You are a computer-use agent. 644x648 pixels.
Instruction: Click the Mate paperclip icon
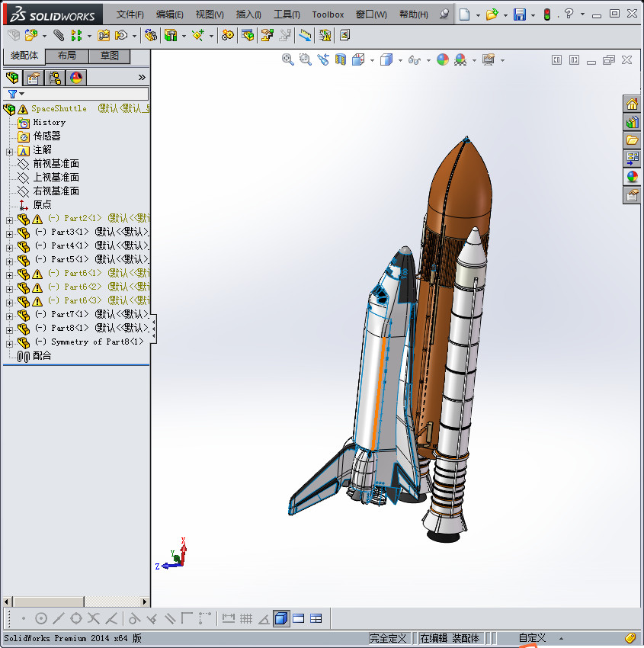click(59, 36)
